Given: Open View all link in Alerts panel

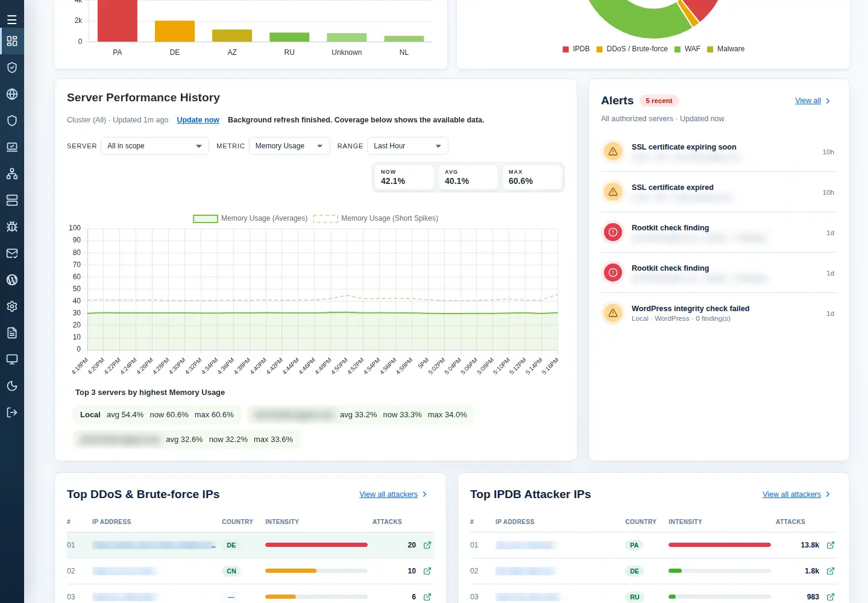Looking at the screenshot, I should click(808, 101).
